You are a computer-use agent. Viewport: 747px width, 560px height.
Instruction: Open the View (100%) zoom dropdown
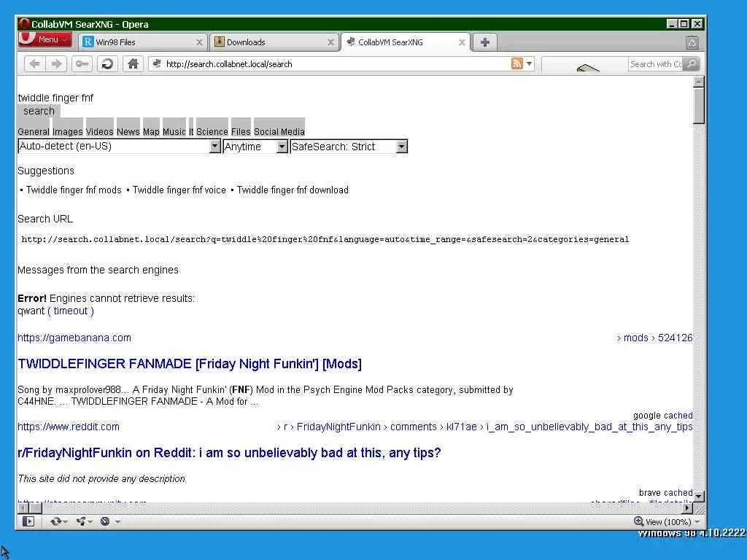click(667, 522)
